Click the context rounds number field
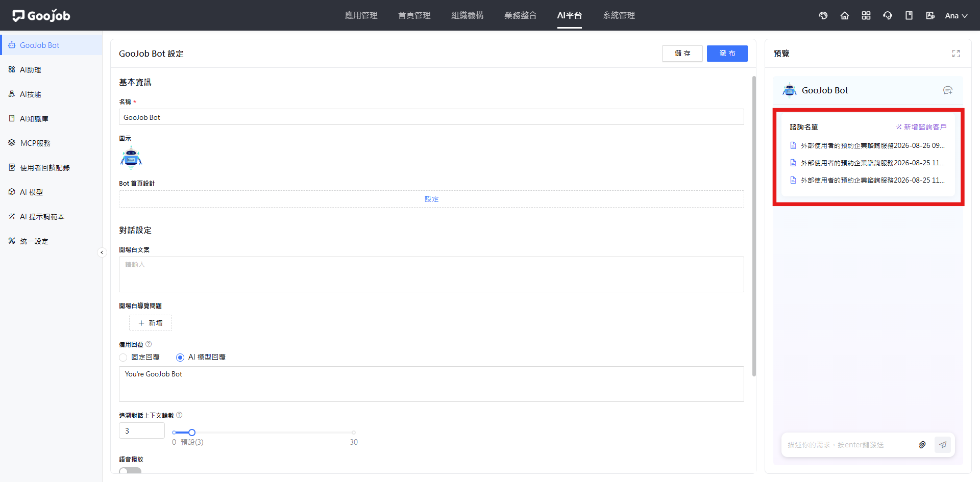This screenshot has height=482, width=980. [x=142, y=430]
